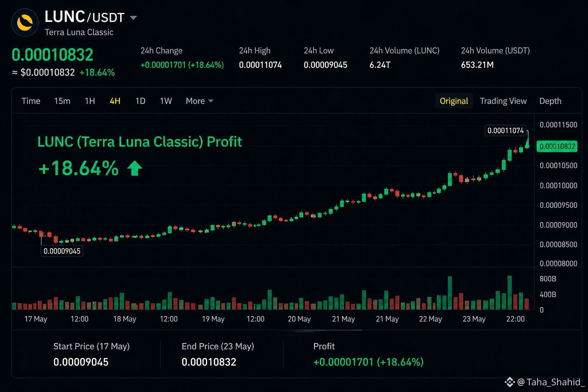Click the large +18.64% profit figure
Image resolution: width=588 pixels, height=392 pixels.
tap(78, 168)
